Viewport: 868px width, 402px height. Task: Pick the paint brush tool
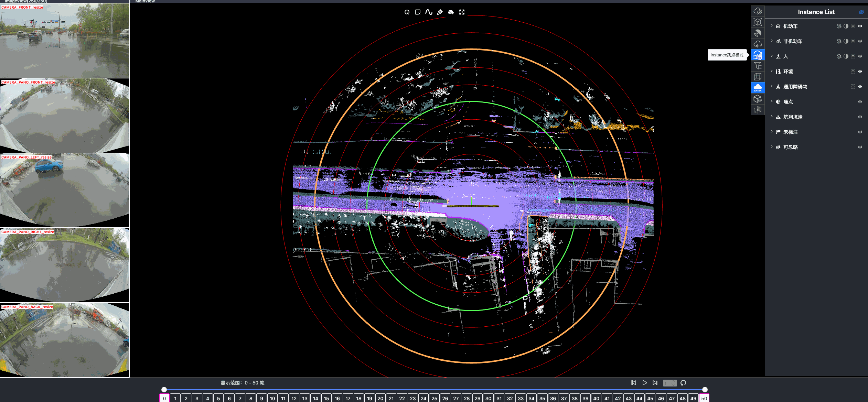pos(440,12)
